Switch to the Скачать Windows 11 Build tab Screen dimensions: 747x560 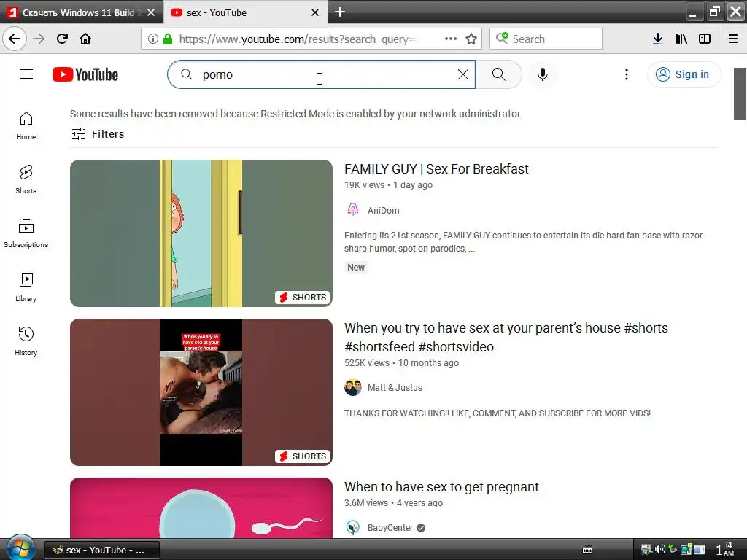point(82,13)
